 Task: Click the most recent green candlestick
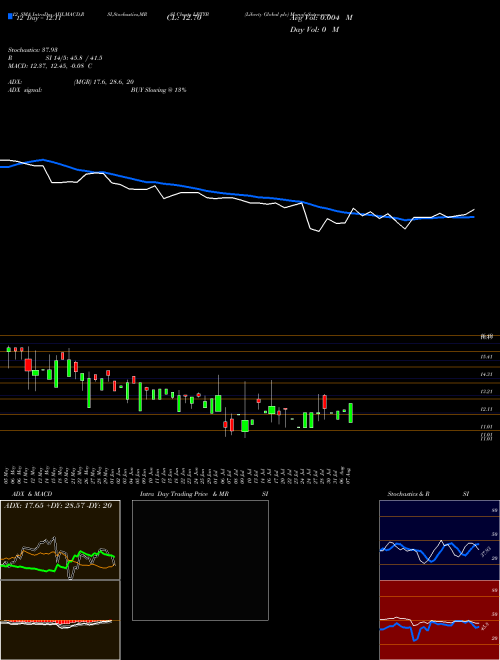pyautogui.click(x=351, y=413)
